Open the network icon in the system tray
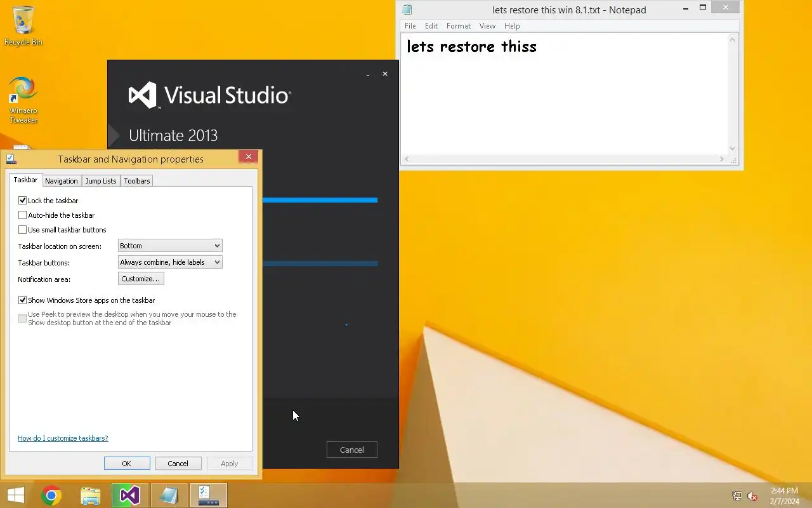Image resolution: width=812 pixels, height=508 pixels. pyautogui.click(x=737, y=496)
